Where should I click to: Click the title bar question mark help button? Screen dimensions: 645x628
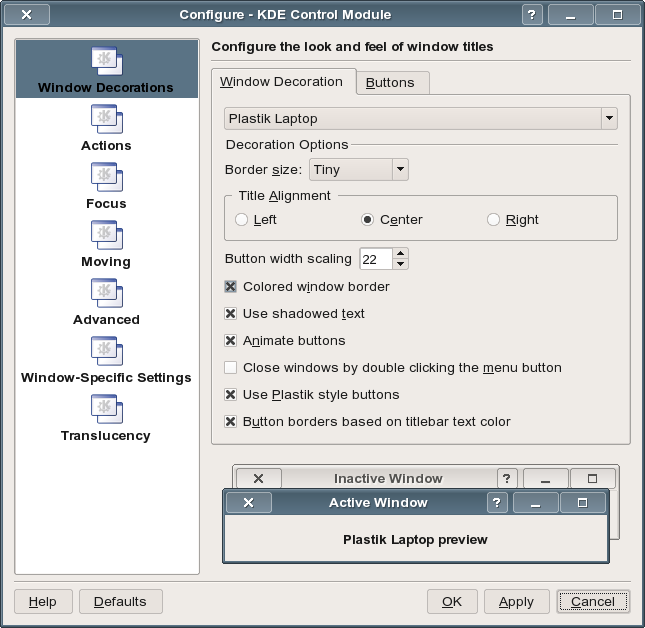click(x=532, y=15)
